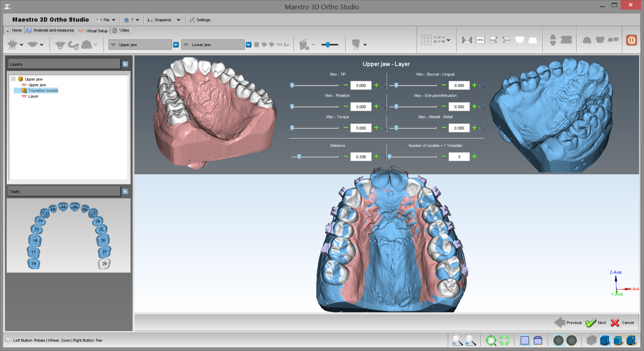Collapse the Upper jaw tree node

point(13,79)
